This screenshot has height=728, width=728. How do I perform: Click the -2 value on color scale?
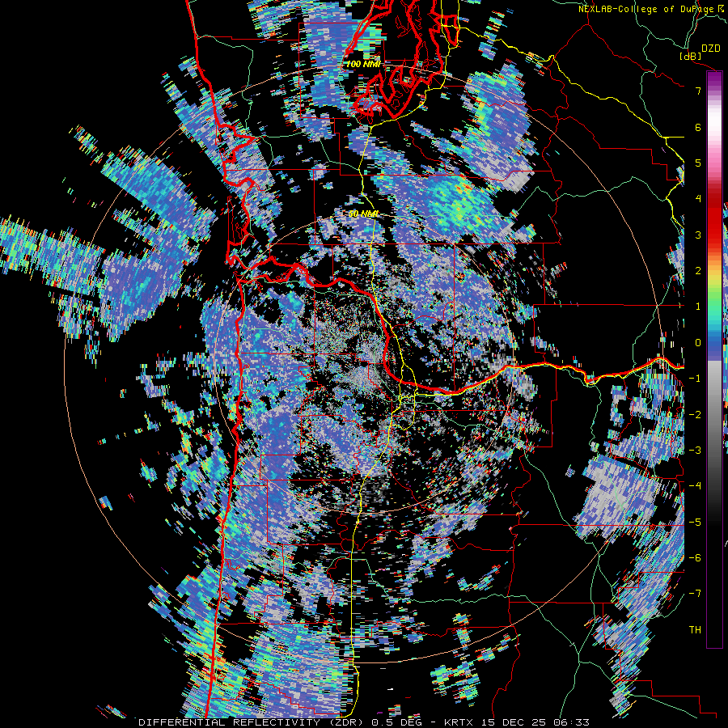695,414
